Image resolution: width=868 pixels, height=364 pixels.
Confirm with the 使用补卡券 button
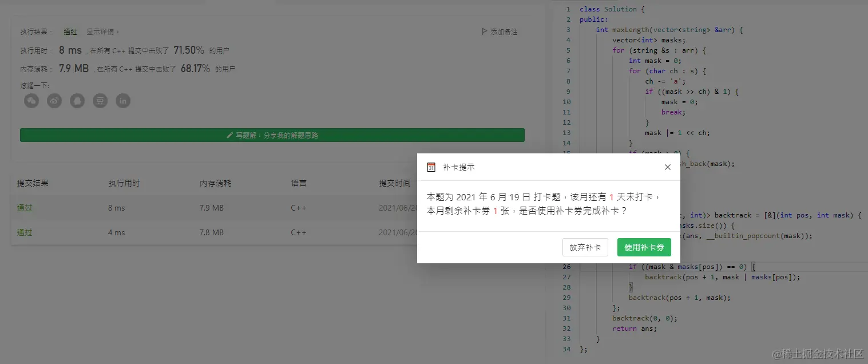click(644, 247)
